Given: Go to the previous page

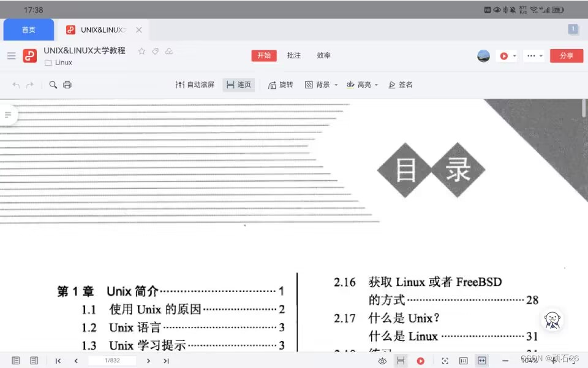Looking at the screenshot, I should 76,361.
